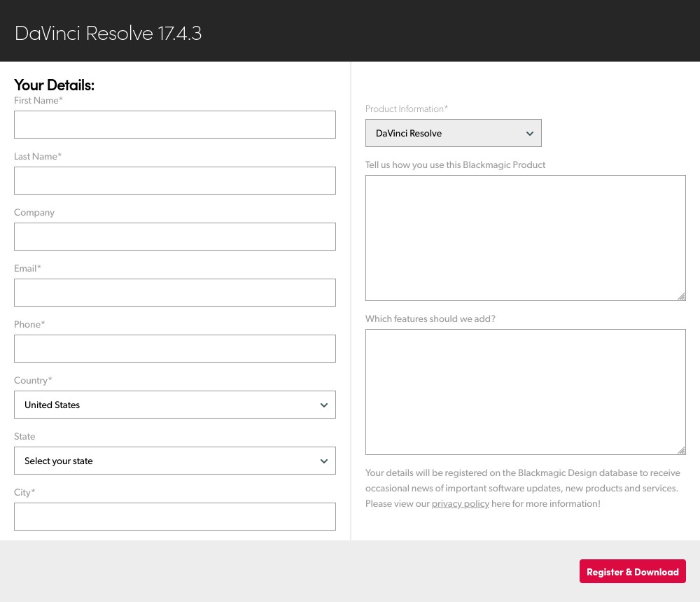Viewport: 700px width, 602px height.
Task: Click inside the Last Name field
Action: click(175, 181)
